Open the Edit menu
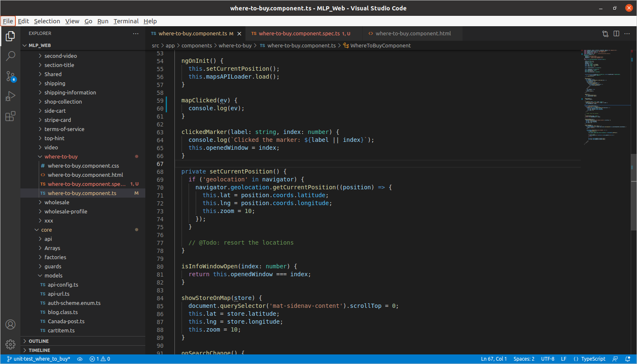637x364 pixels. click(x=23, y=21)
